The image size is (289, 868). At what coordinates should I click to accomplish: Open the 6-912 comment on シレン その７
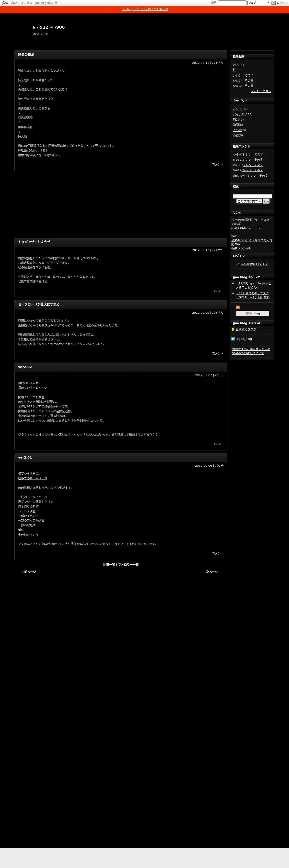(253, 160)
